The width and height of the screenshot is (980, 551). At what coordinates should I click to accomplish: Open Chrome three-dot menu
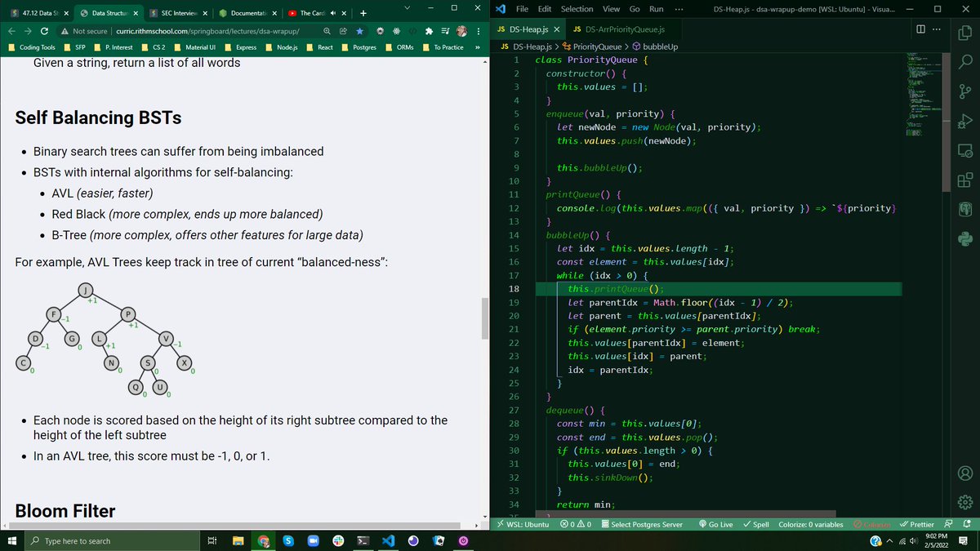pyautogui.click(x=479, y=30)
